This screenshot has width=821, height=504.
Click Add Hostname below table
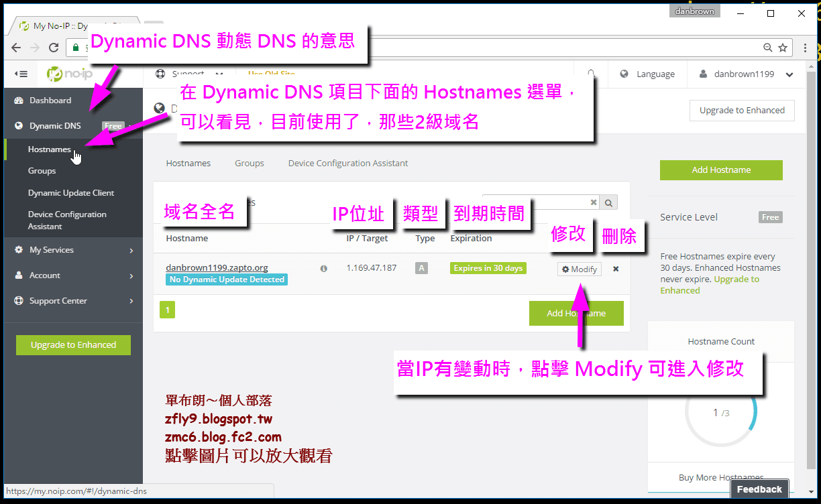point(576,313)
